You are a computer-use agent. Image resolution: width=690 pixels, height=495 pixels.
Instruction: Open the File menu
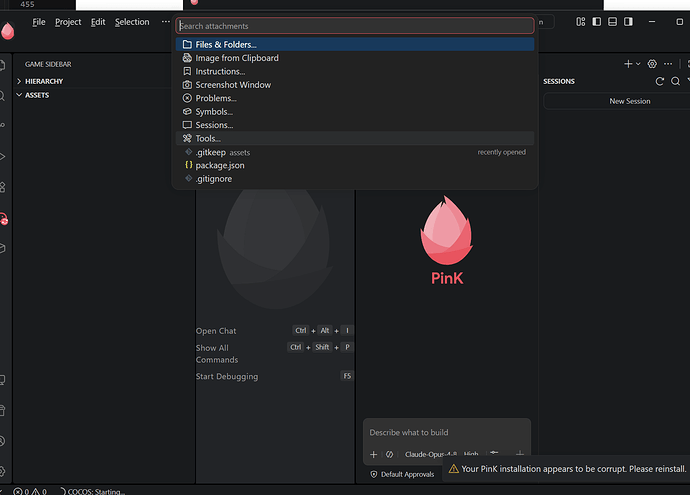click(39, 22)
